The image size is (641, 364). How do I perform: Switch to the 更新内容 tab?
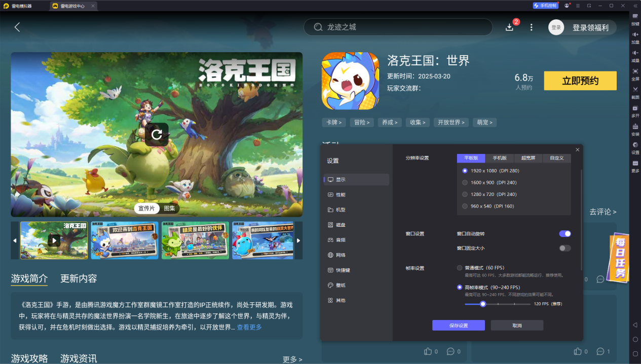(x=79, y=278)
